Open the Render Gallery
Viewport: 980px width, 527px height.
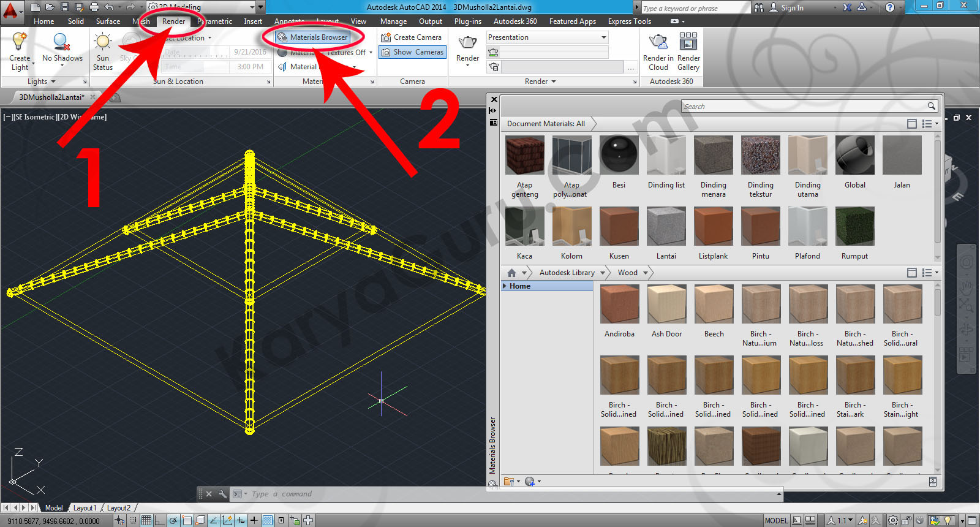pos(688,42)
